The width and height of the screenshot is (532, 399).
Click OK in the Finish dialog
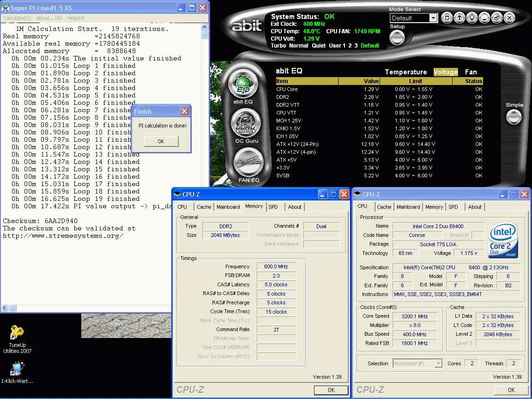[161, 141]
